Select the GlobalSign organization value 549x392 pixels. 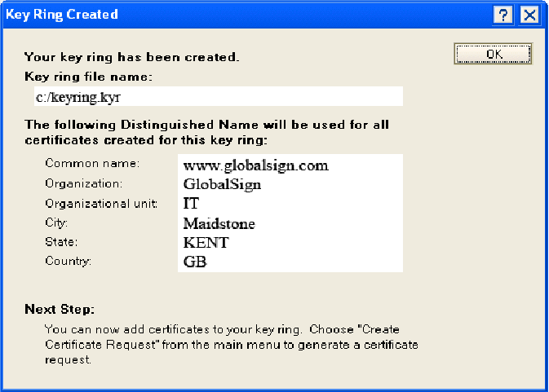222,185
